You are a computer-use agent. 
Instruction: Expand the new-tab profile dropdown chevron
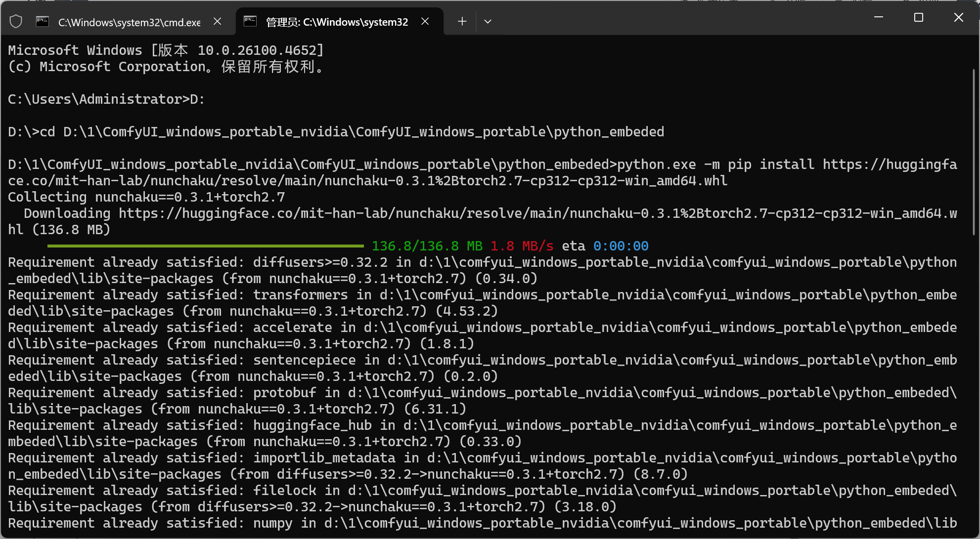pos(488,21)
